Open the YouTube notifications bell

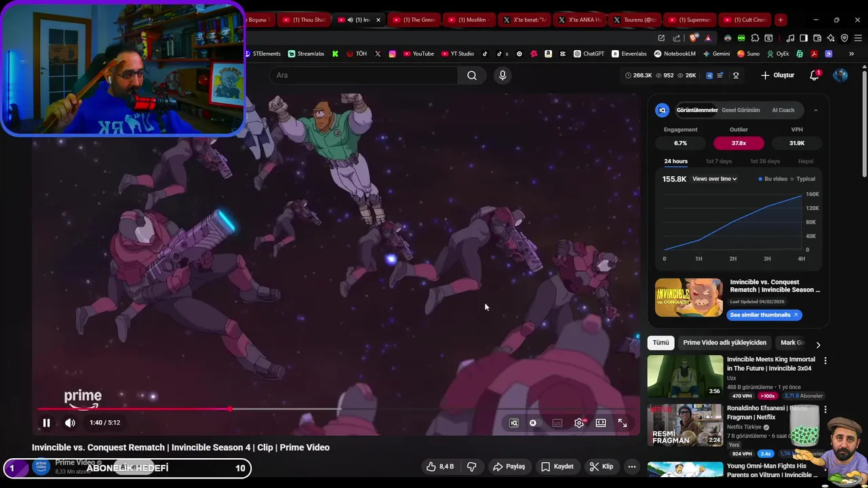[x=814, y=75]
